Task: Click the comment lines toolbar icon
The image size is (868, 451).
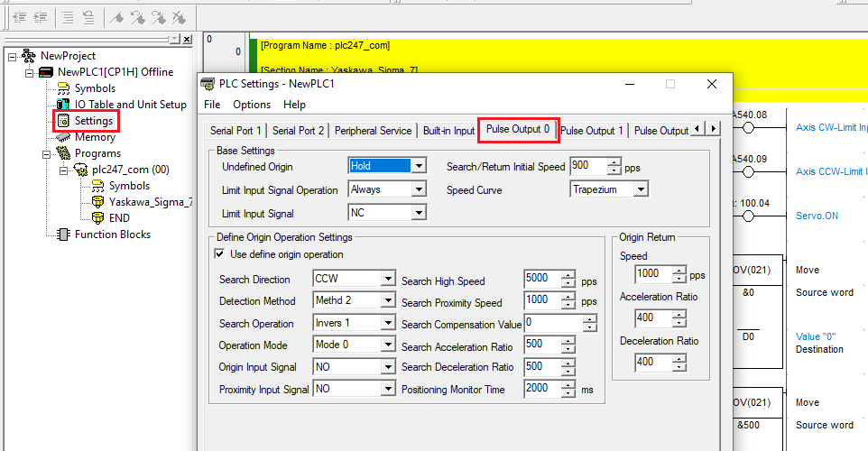Action: (x=68, y=18)
